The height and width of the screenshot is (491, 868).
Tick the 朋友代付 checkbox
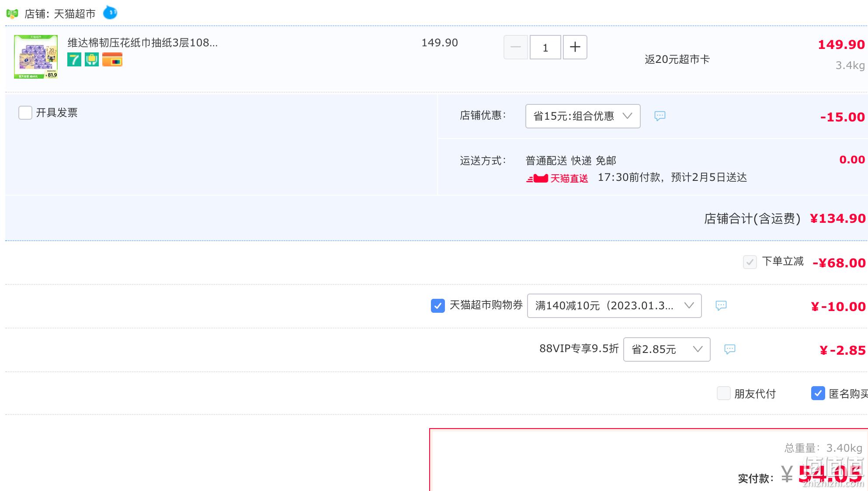tap(724, 393)
